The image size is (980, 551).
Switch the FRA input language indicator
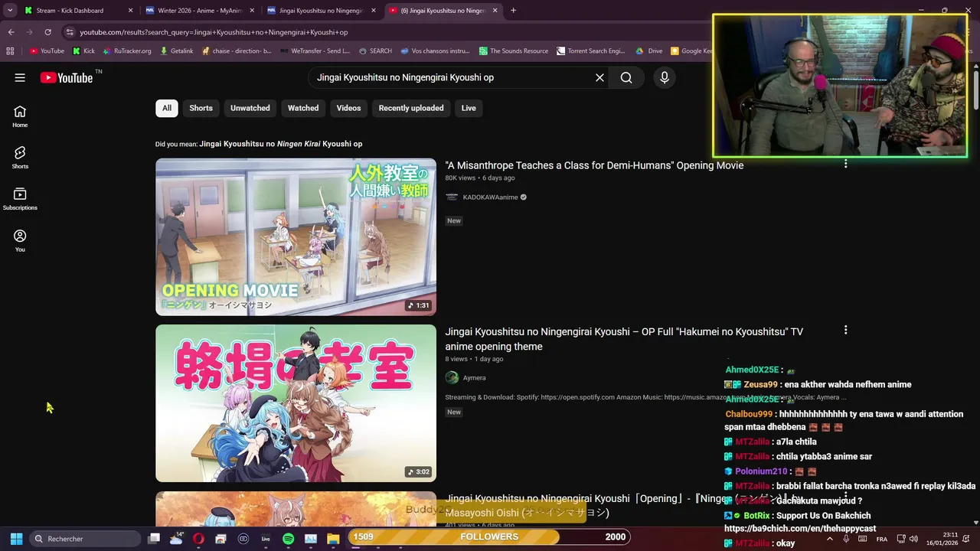click(x=882, y=539)
